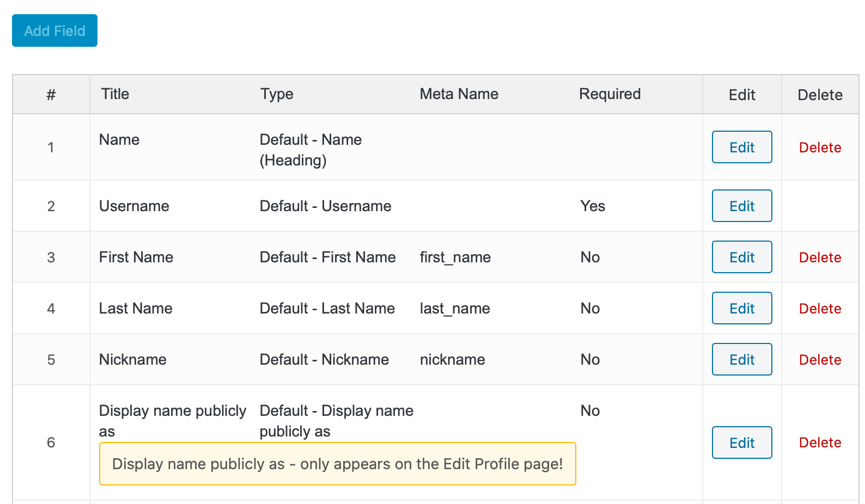Click the 'Default - Nickname' type cell
865x504 pixels.
click(324, 359)
